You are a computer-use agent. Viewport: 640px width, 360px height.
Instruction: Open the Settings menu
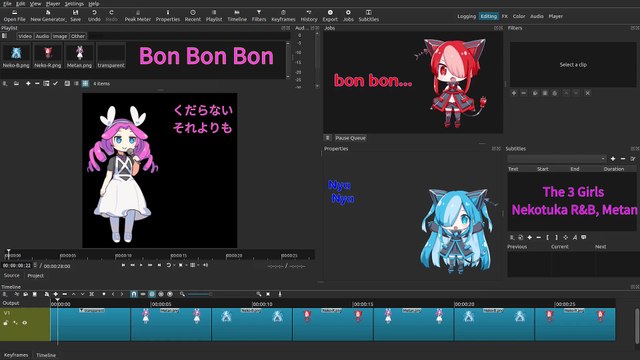click(x=74, y=4)
